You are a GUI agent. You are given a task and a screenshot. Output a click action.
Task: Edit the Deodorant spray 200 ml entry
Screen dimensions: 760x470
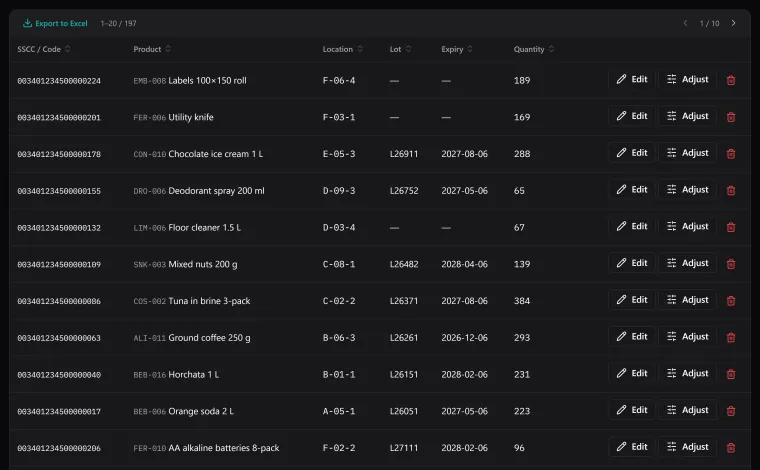632,190
